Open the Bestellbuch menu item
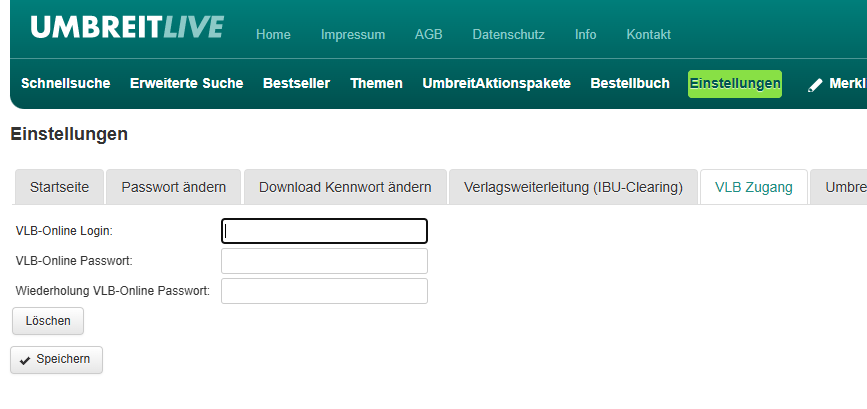The image size is (867, 409). [x=630, y=84]
